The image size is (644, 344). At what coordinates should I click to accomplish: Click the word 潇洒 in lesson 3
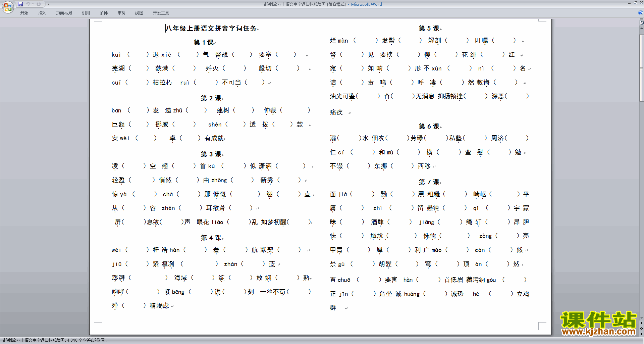click(x=265, y=166)
